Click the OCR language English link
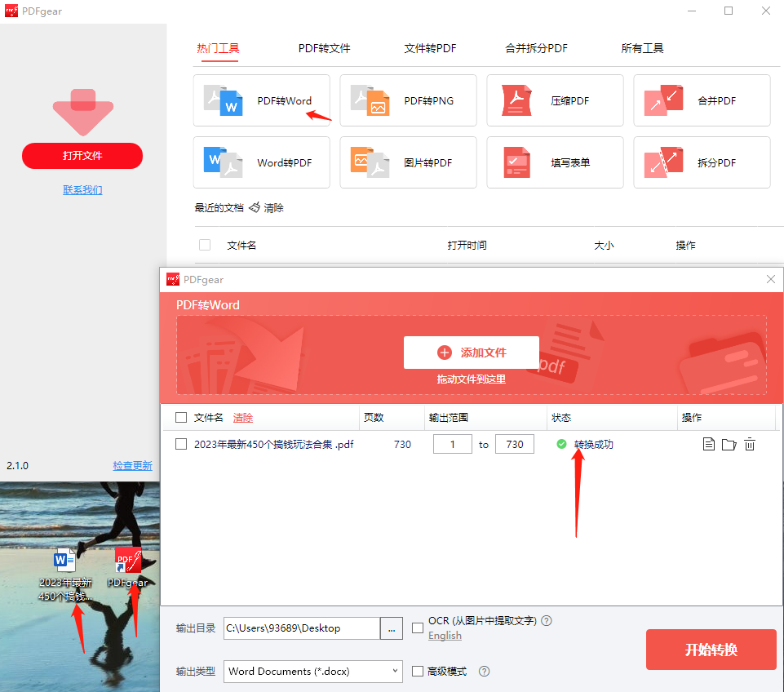784x692 pixels. click(x=445, y=636)
